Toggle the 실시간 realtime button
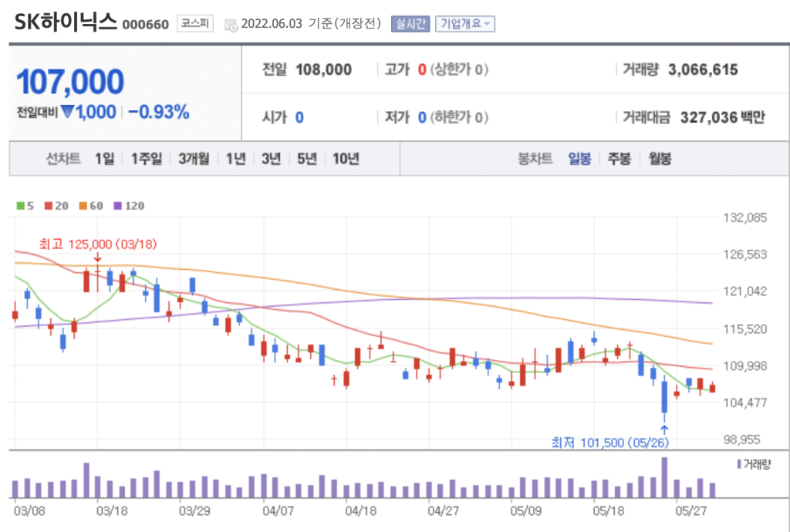790x532 pixels. [410, 24]
